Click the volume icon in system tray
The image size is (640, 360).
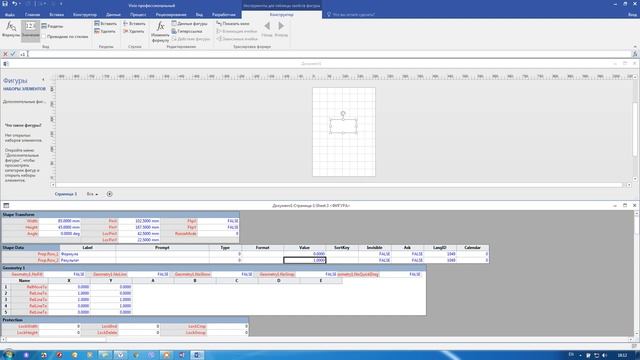[x=604, y=356]
